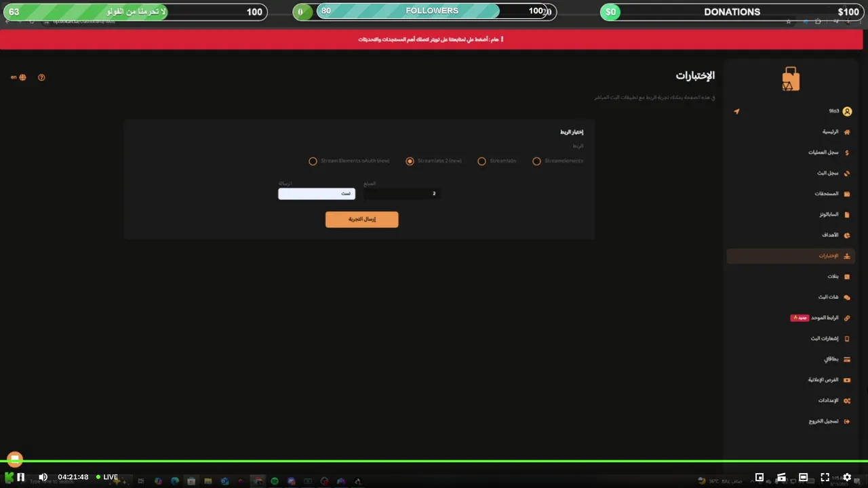Click the 04:21:48 elapsed time text
The width and height of the screenshot is (868, 488).
tap(73, 477)
